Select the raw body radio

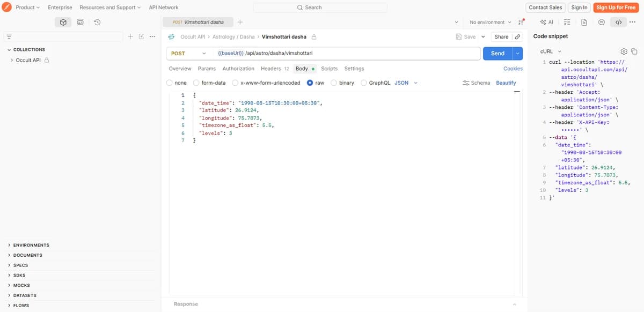[310, 83]
